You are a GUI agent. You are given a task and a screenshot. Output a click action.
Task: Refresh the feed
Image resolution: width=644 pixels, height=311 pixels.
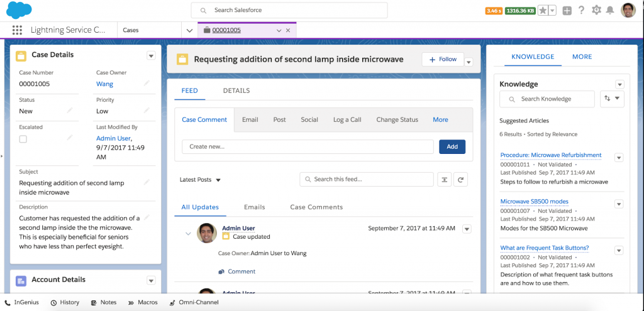460,179
